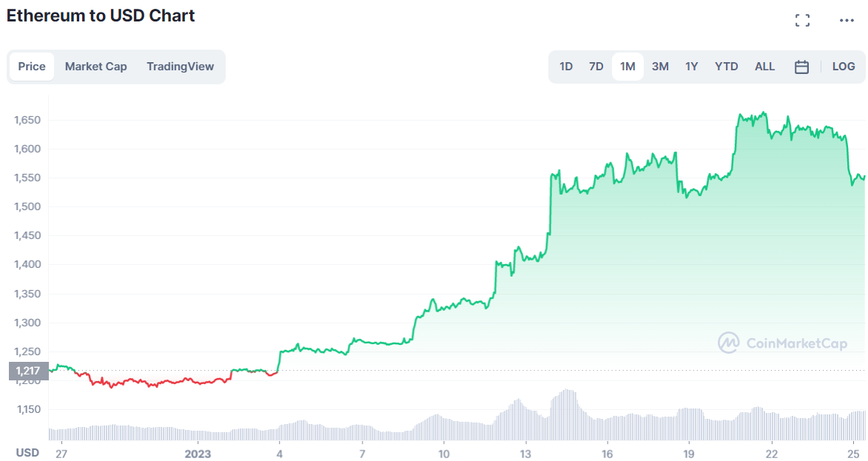The height and width of the screenshot is (461, 868).
Task: Show ALL time price history
Action: (x=765, y=67)
